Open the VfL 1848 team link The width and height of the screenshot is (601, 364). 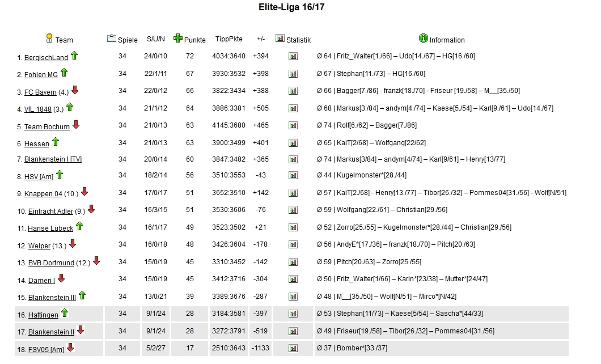point(37,109)
